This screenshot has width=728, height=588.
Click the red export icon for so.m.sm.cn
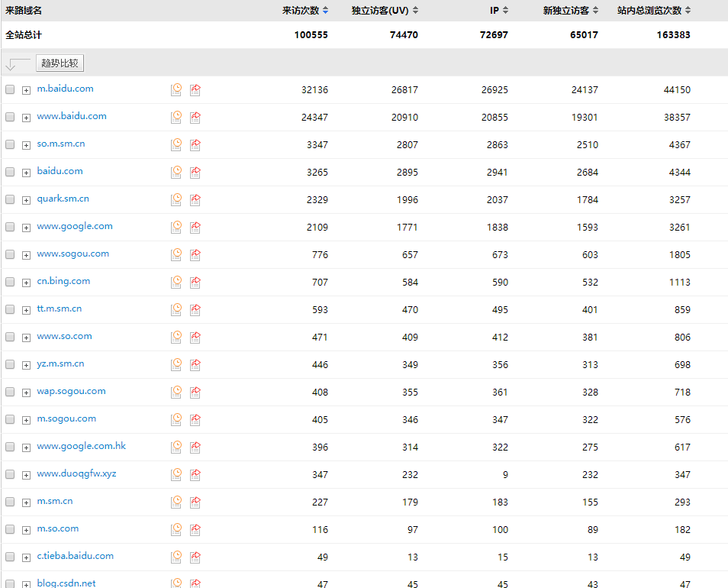click(x=195, y=144)
